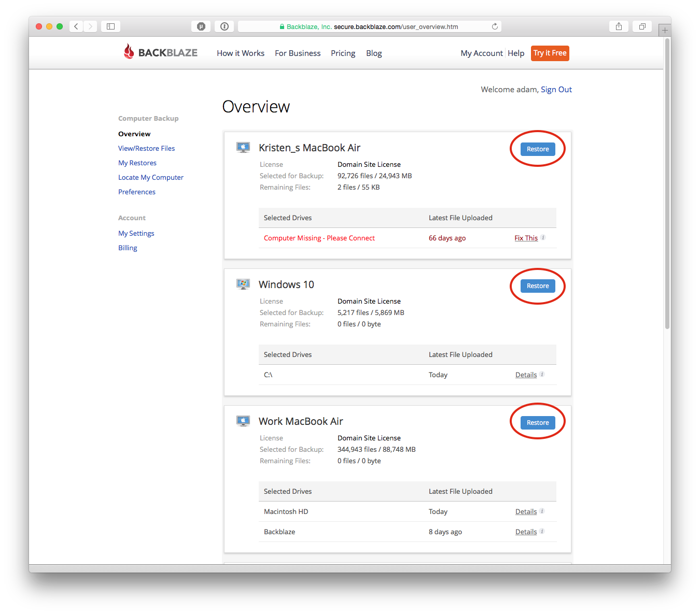Screen dimensions: 700x614
Task: Open Details for Macintosh HD
Action: pyautogui.click(x=526, y=511)
